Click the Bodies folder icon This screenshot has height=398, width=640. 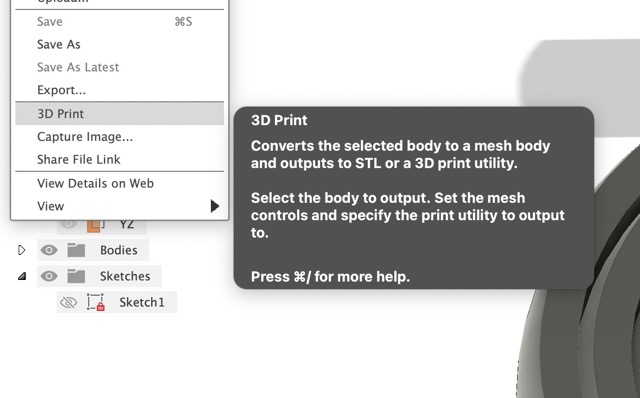pos(76,250)
